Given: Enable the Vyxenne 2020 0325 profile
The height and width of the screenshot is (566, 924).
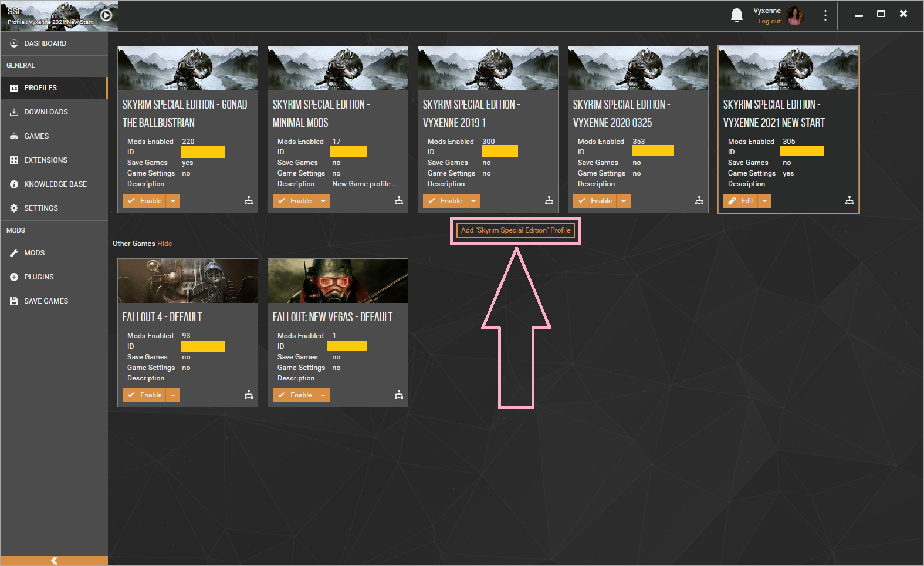Looking at the screenshot, I should pyautogui.click(x=595, y=201).
